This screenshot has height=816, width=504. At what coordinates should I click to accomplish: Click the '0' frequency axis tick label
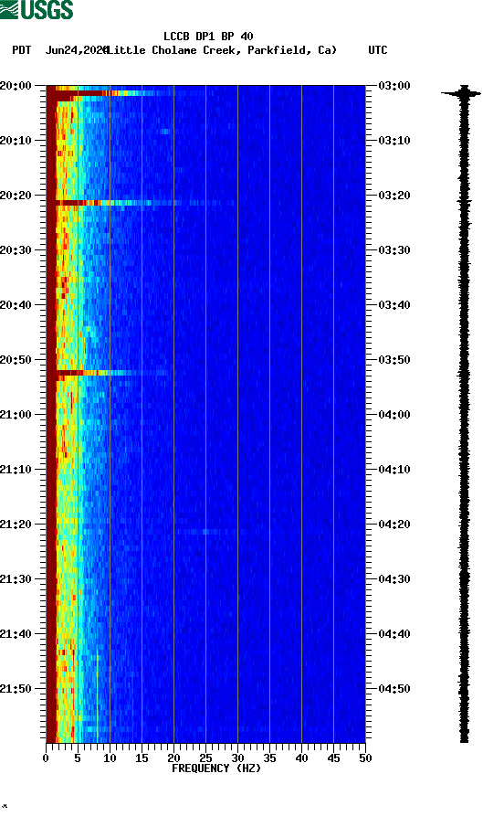46,758
